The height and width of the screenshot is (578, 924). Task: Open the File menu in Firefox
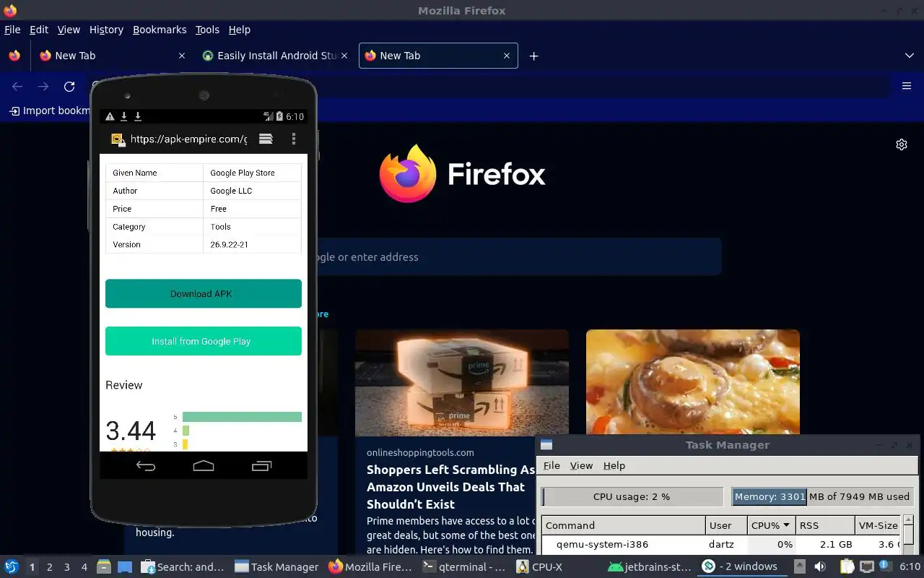click(12, 30)
